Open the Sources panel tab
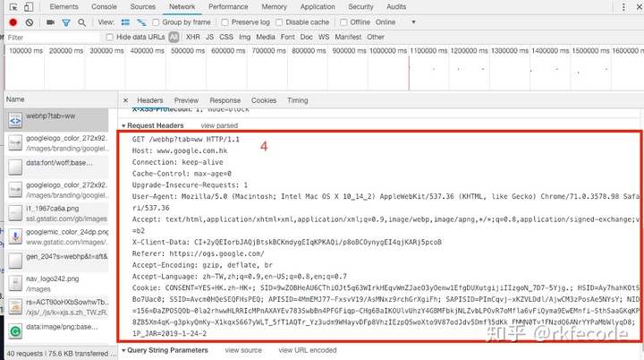The height and width of the screenshot is (360, 644). [142, 6]
